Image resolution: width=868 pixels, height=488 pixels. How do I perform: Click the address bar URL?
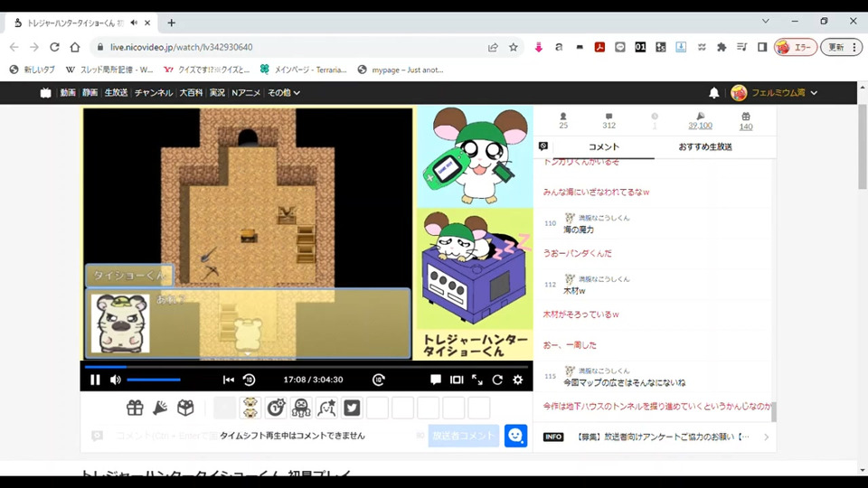tap(181, 47)
